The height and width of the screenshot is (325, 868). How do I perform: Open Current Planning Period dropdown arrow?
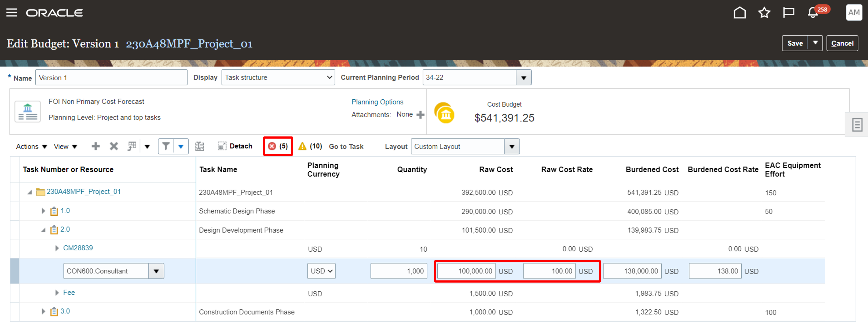pos(523,78)
